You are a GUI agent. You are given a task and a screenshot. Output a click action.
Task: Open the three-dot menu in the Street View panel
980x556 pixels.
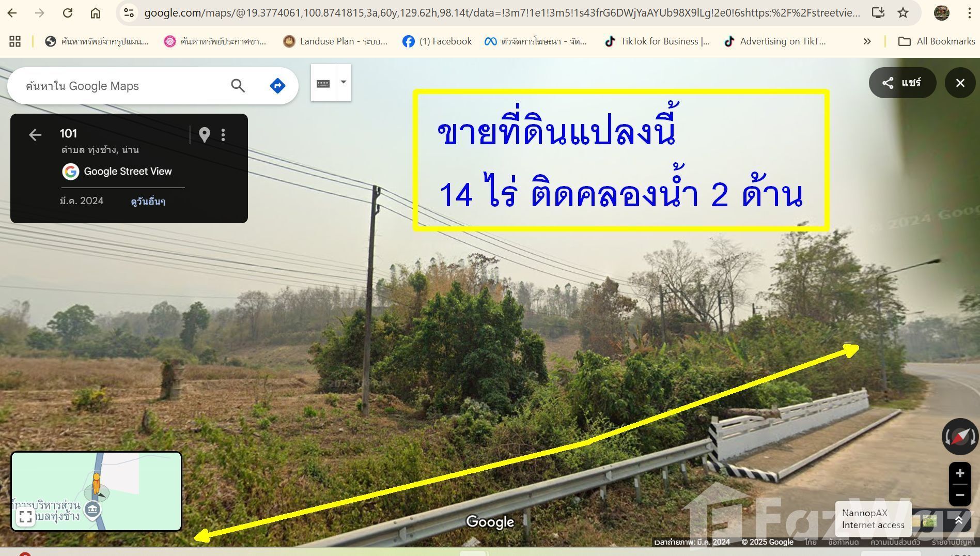pyautogui.click(x=223, y=135)
